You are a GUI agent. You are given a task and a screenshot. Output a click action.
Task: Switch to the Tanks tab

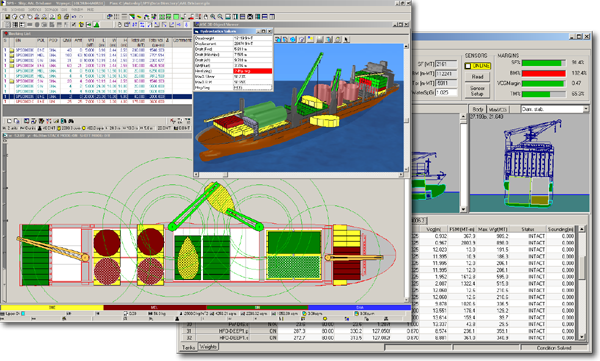188,347
